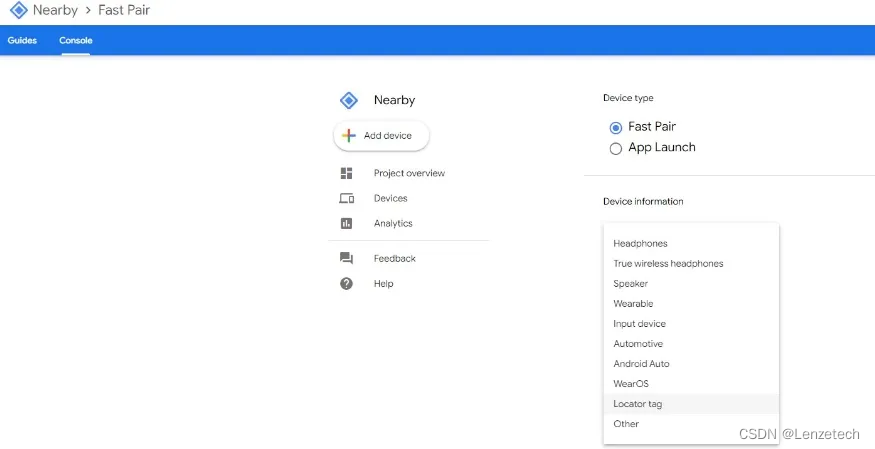This screenshot has width=875, height=449.
Task: Click the Feedback speech bubble icon
Action: pos(347,258)
